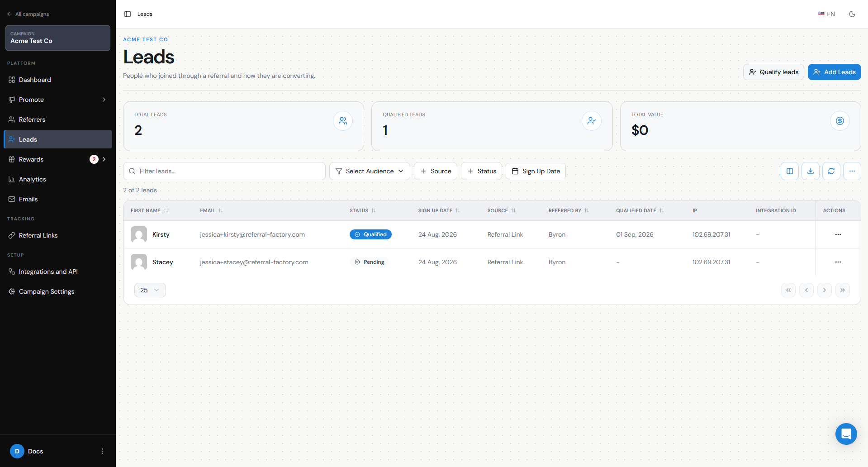Click the Total Value dollar icon
Viewport: 868px width, 467px height.
click(840, 121)
